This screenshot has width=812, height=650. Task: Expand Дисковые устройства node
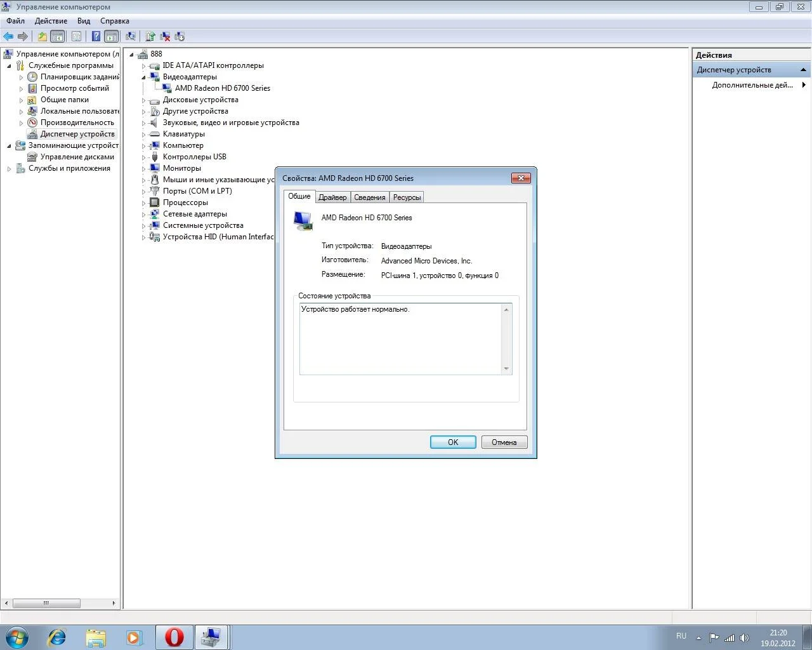[x=143, y=100]
